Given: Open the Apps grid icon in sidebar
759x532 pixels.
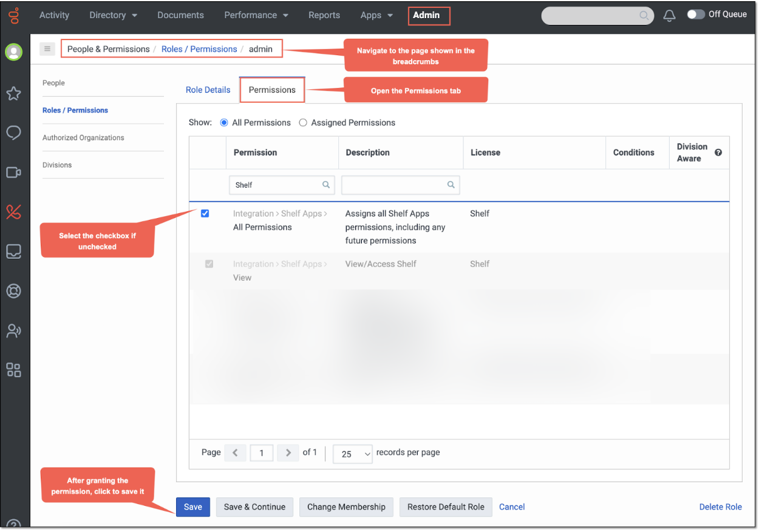Looking at the screenshot, I should (x=13, y=370).
